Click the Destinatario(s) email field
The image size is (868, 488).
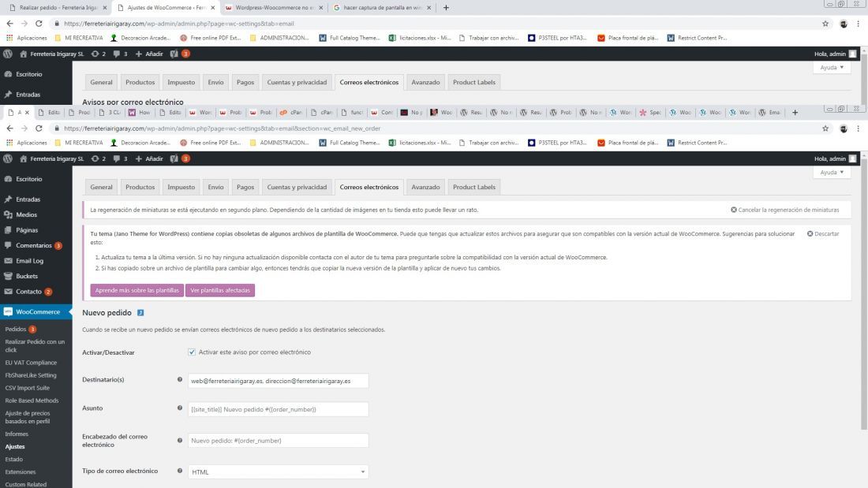pyautogui.click(x=278, y=381)
